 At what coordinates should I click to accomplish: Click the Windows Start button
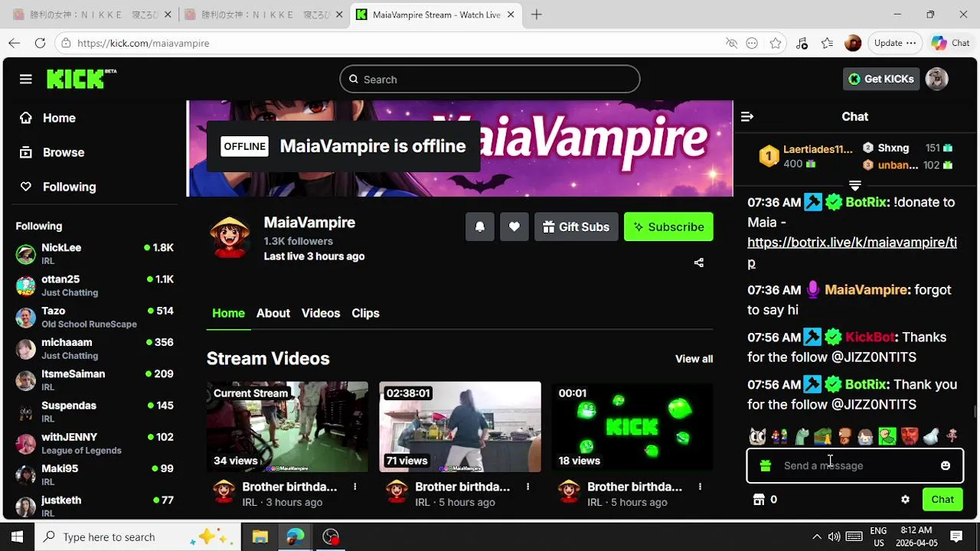(x=17, y=536)
